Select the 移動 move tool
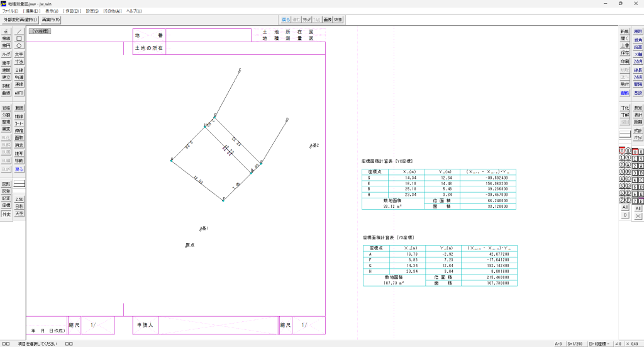The image size is (644, 347). tap(19, 161)
